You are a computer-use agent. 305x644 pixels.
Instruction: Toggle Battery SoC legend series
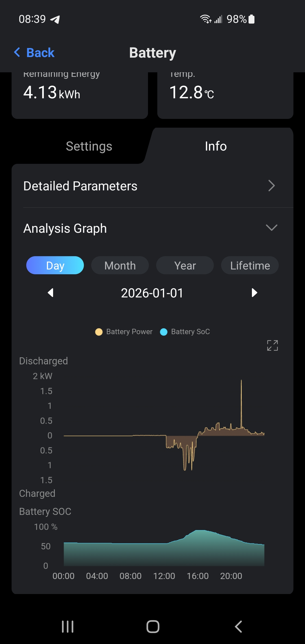pyautogui.click(x=185, y=332)
